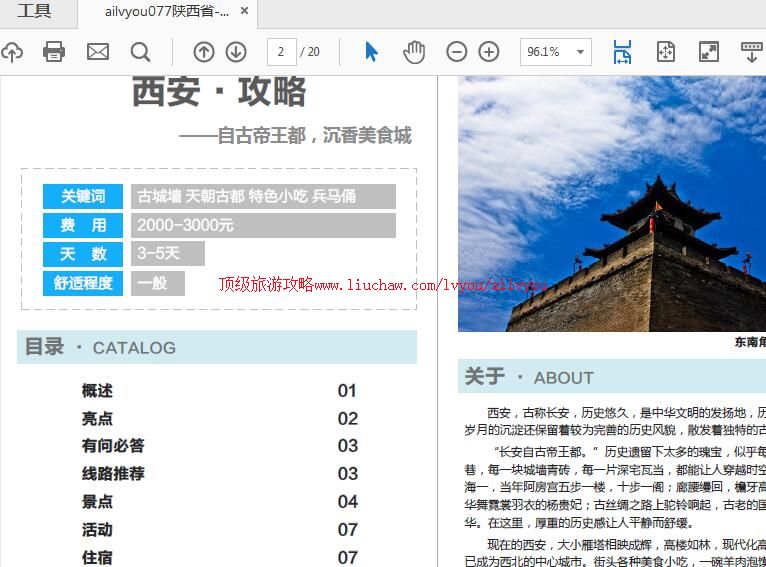The width and height of the screenshot is (766, 567).
Task: Open the search magnifier tool
Action: 141,52
